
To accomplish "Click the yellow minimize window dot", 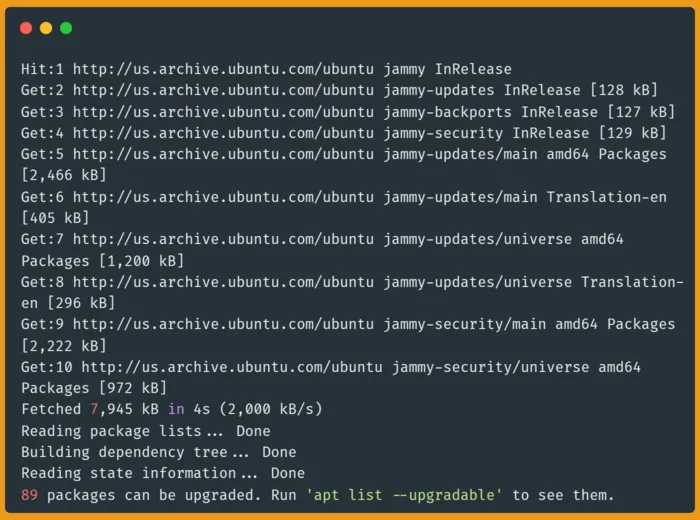I will [46, 28].
